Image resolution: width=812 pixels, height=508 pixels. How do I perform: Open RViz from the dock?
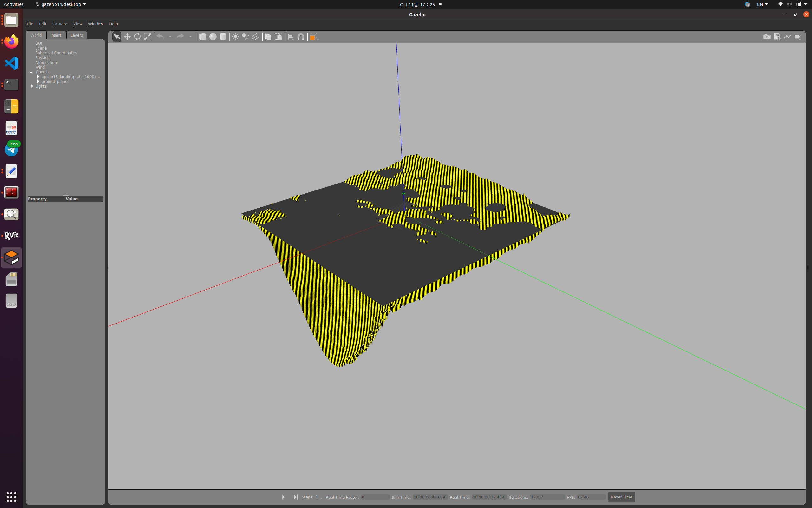pyautogui.click(x=11, y=236)
